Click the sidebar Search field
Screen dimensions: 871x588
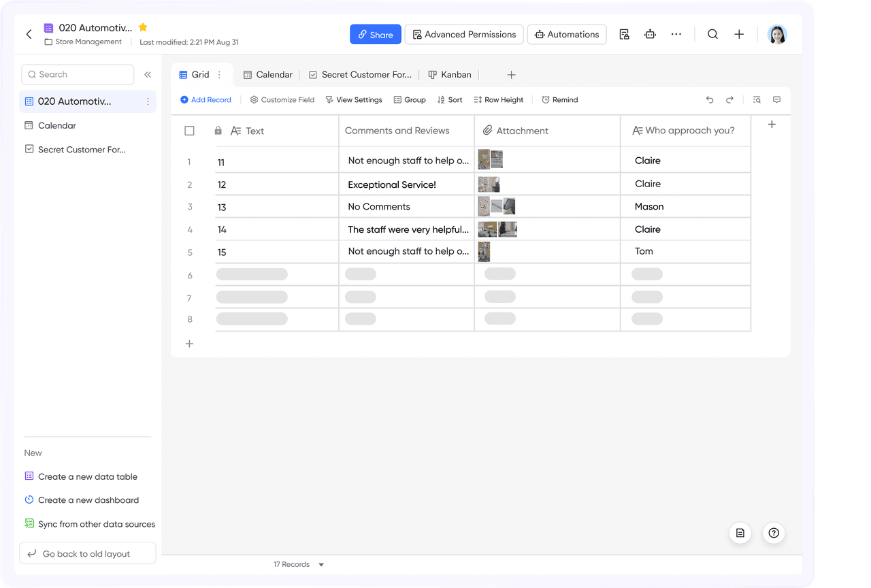(x=78, y=75)
